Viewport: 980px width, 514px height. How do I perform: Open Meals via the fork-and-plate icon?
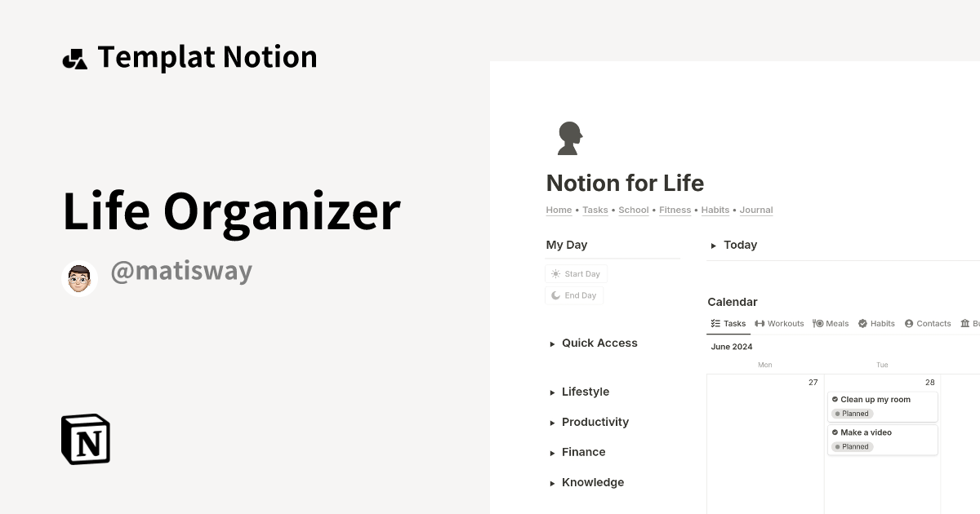coord(817,323)
